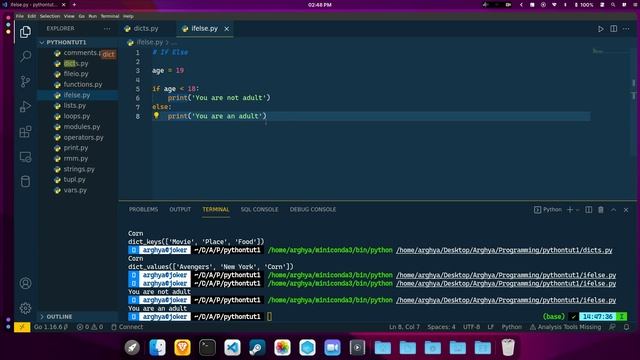This screenshot has height=360, width=640.
Task: Open loops.py in explorer
Action: [77, 116]
